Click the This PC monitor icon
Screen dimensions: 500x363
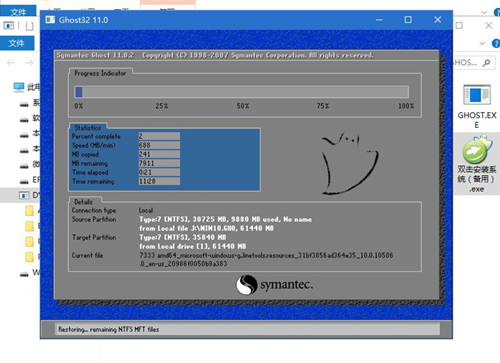pyautogui.click(x=19, y=87)
